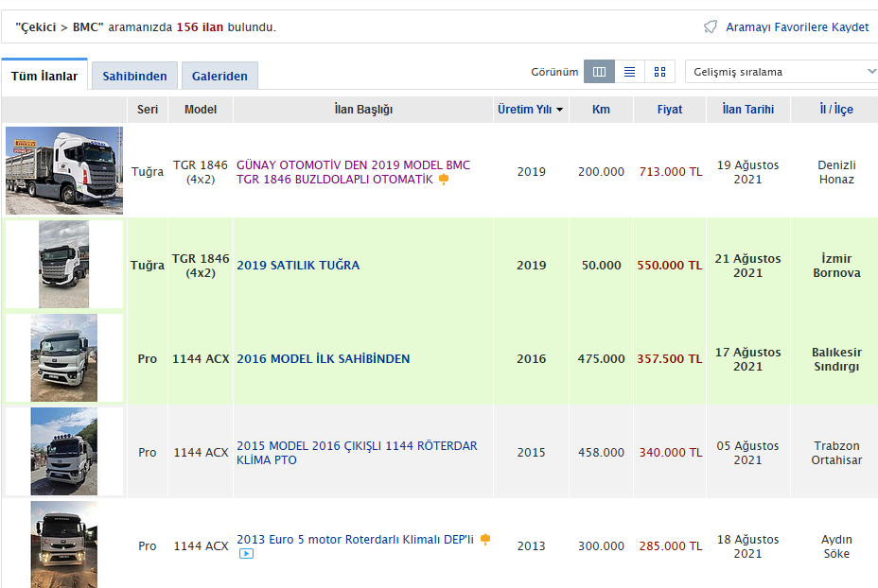Switch to the list view icon
878x588 pixels.
coord(629,72)
